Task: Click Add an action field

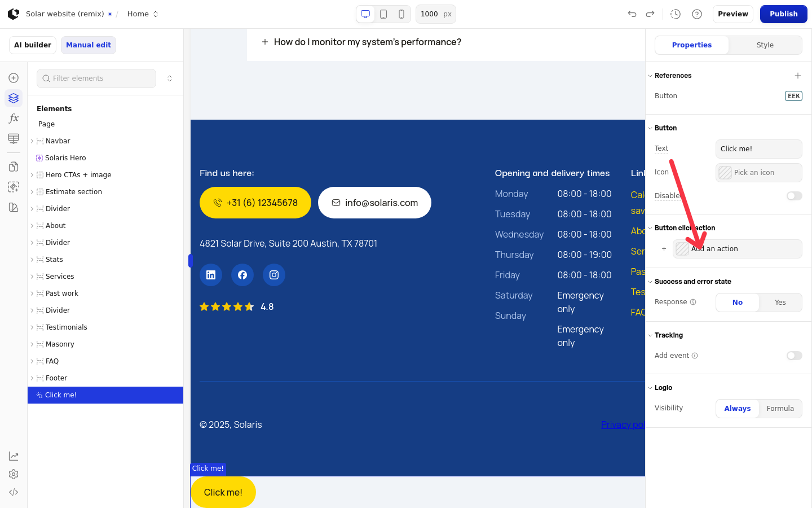Action: click(x=737, y=249)
